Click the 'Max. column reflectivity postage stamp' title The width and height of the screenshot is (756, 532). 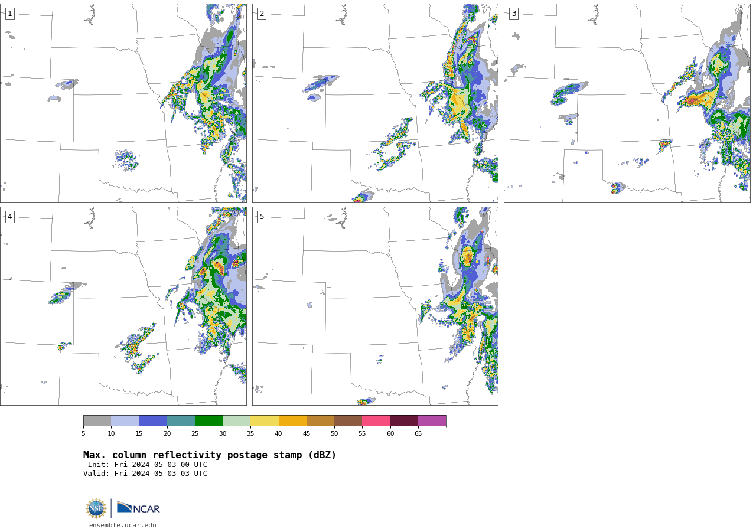[x=210, y=455]
